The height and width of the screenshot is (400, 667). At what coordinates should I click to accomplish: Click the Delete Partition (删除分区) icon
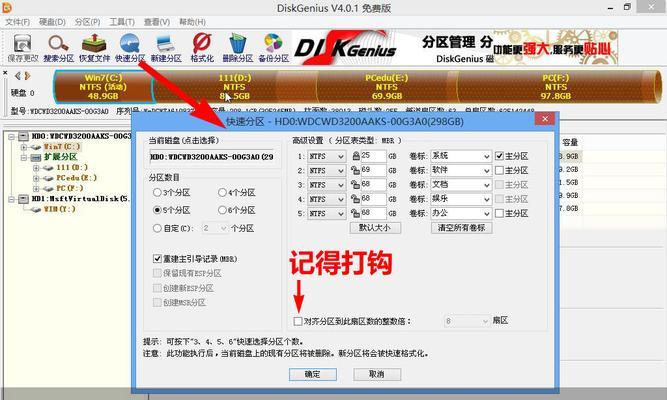(237, 48)
